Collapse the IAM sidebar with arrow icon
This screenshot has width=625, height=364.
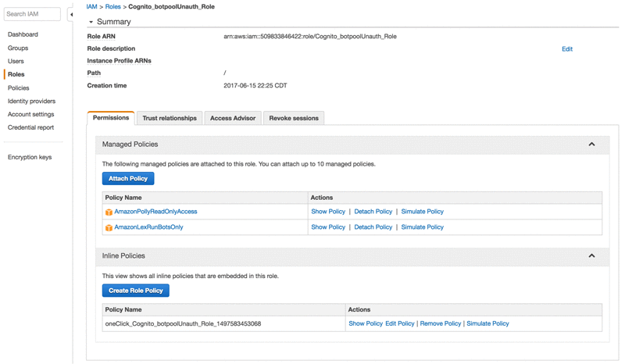[71, 15]
